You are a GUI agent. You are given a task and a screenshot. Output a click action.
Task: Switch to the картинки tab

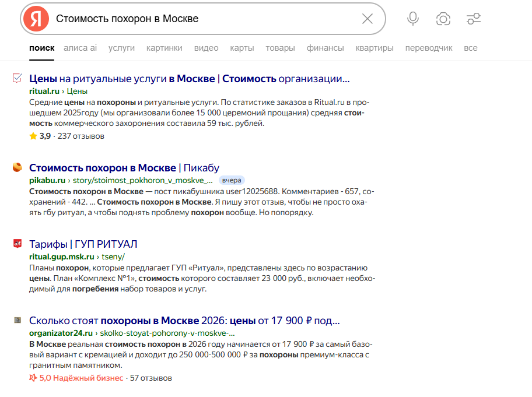(x=164, y=48)
